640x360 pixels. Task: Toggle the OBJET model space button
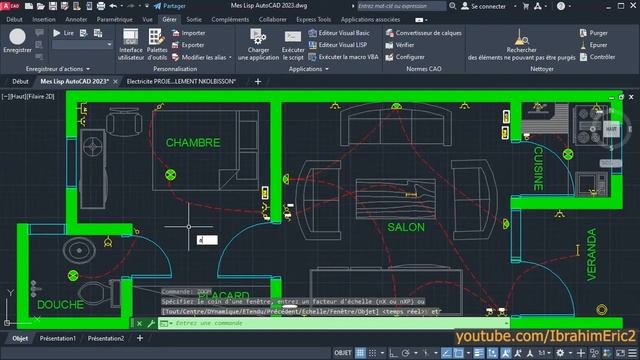click(x=342, y=353)
